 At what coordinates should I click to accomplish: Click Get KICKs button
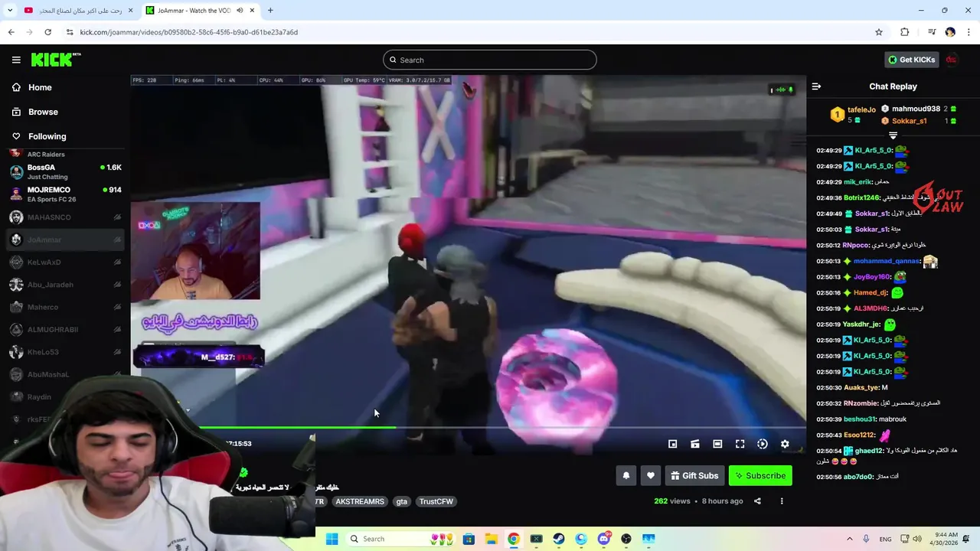click(911, 60)
